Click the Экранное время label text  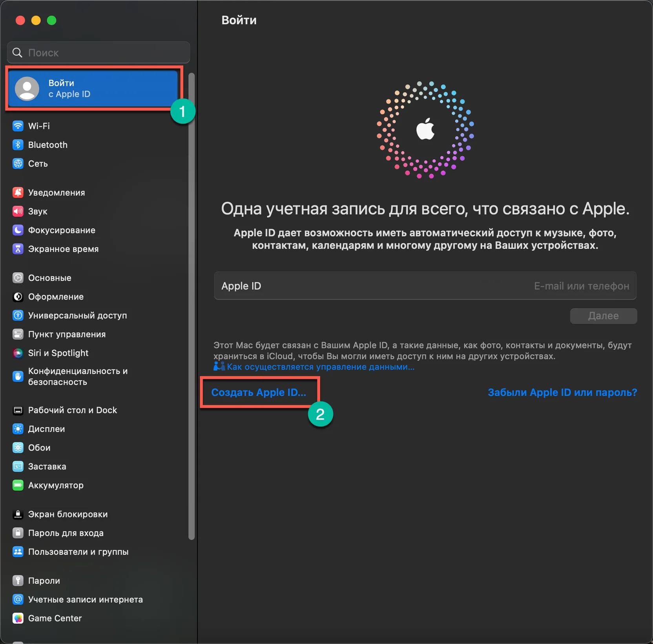[x=64, y=249]
